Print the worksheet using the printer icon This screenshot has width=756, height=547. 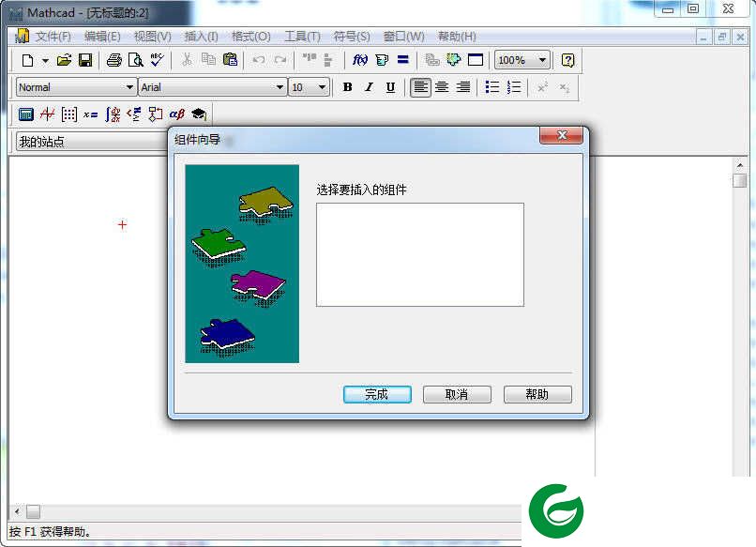tap(114, 60)
